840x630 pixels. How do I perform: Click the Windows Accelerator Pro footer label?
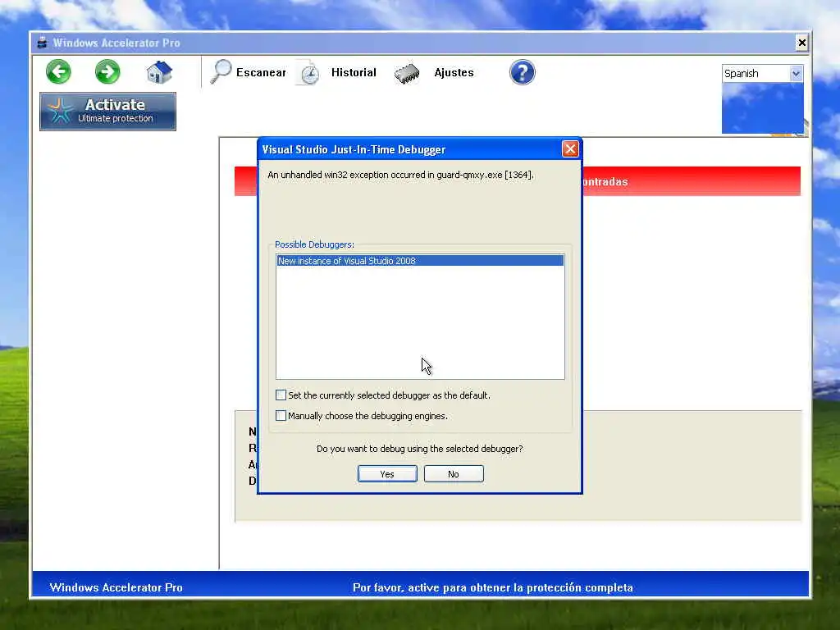point(116,587)
